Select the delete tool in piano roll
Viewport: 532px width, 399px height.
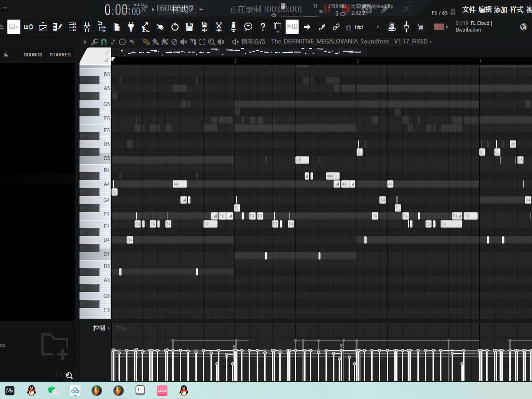point(174,42)
